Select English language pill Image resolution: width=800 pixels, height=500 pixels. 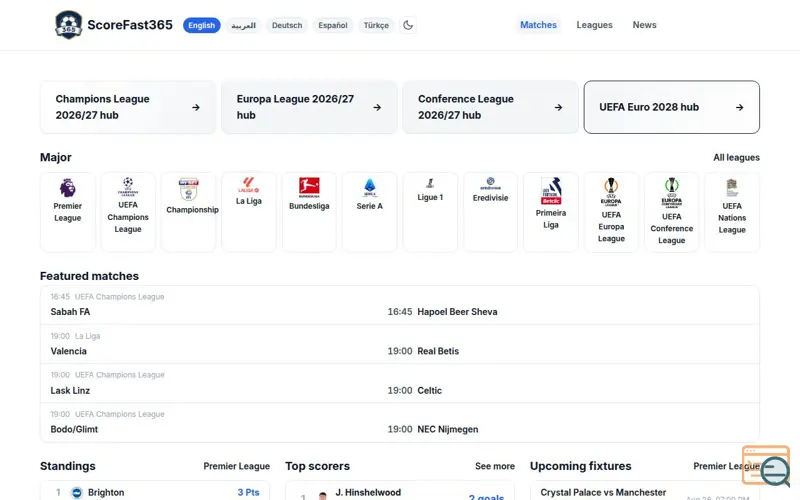202,26
